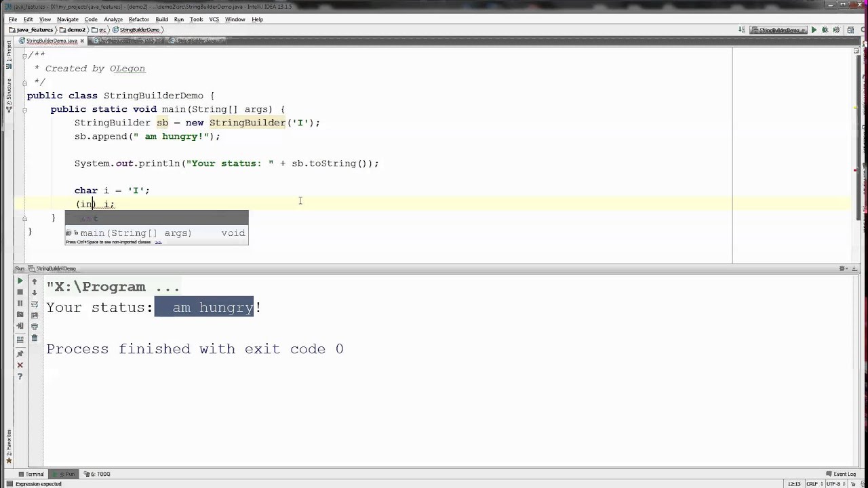Click the CRLF line separator status entry
Image resolution: width=868 pixels, height=488 pixels.
814,484
